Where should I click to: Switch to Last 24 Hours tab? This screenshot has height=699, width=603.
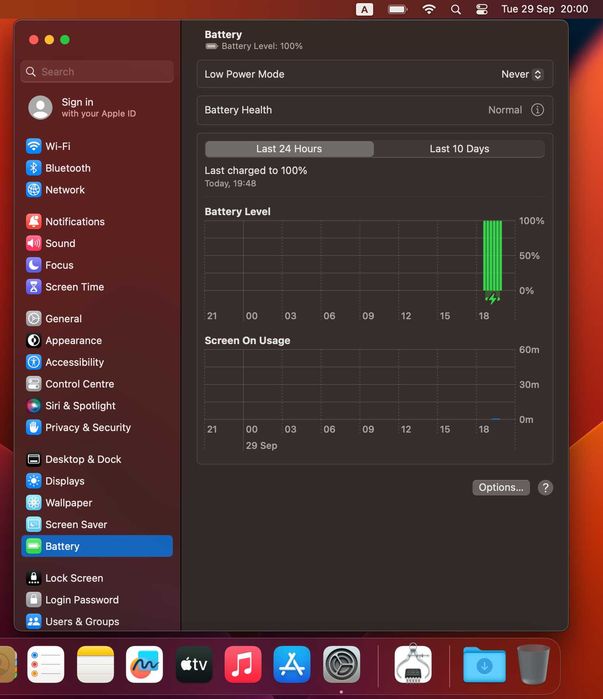tap(289, 149)
